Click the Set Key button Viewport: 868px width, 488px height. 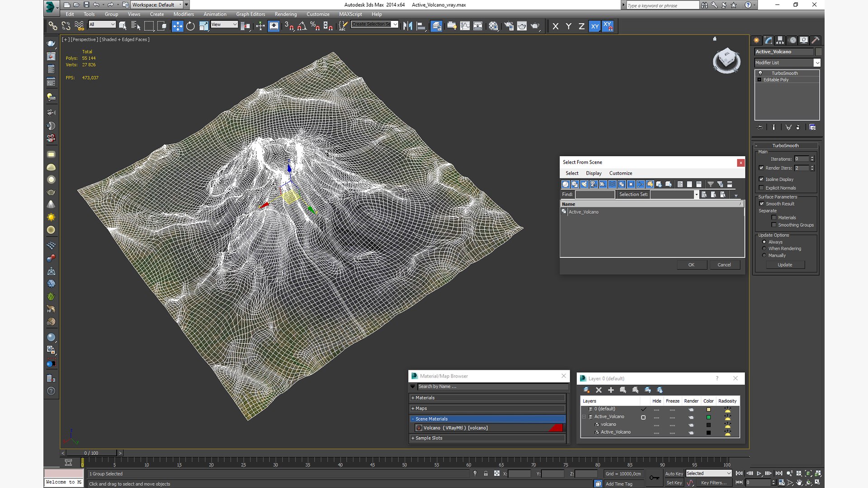(x=674, y=483)
